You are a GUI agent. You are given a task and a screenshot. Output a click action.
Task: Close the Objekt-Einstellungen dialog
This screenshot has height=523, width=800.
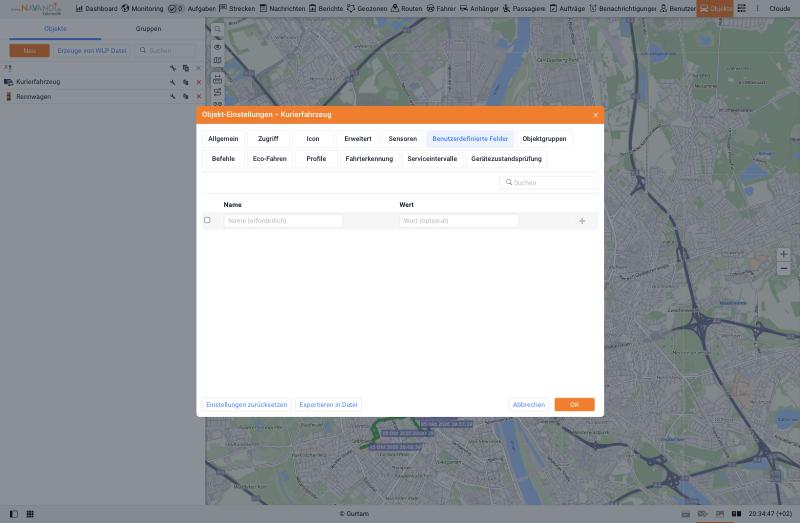tap(595, 115)
